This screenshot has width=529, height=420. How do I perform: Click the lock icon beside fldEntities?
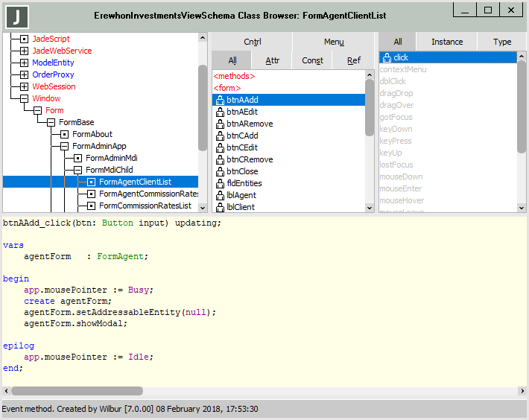pyautogui.click(x=220, y=183)
